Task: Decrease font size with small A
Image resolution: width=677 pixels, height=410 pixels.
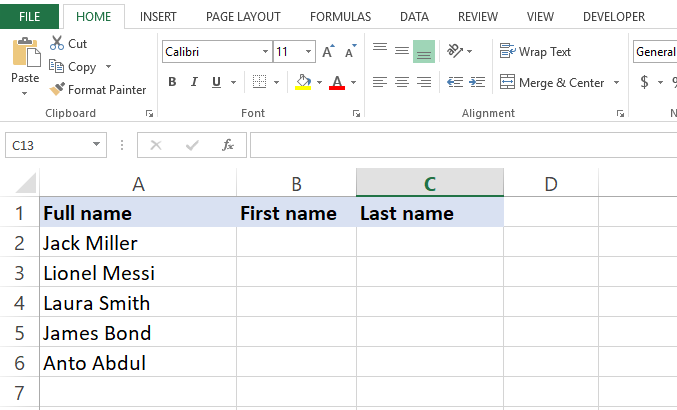Action: click(x=351, y=51)
